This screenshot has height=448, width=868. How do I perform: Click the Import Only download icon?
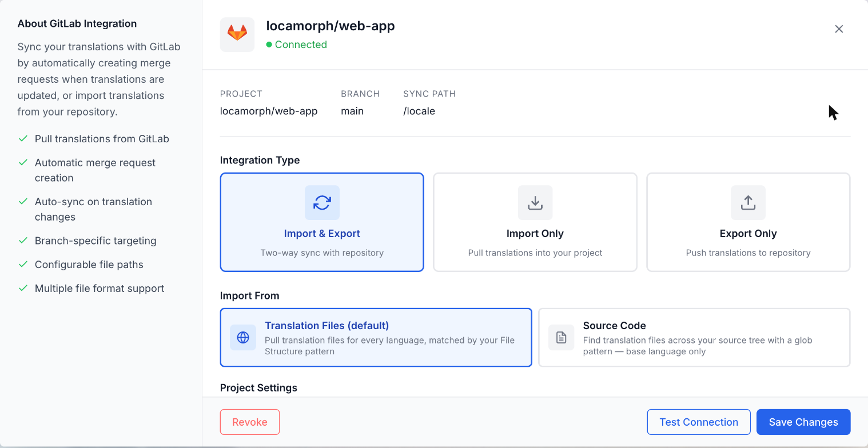pos(535,202)
